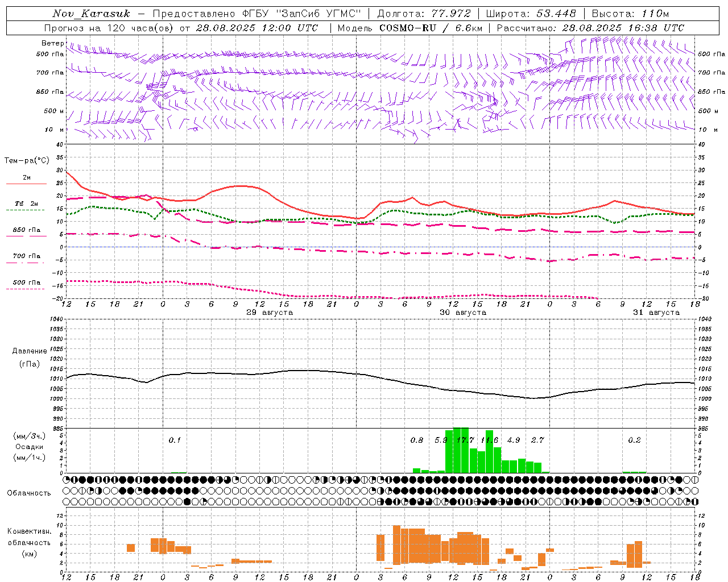The image size is (728, 582).
Task: Select the (мм/1ч.) unit label
Action: pyautogui.click(x=30, y=458)
